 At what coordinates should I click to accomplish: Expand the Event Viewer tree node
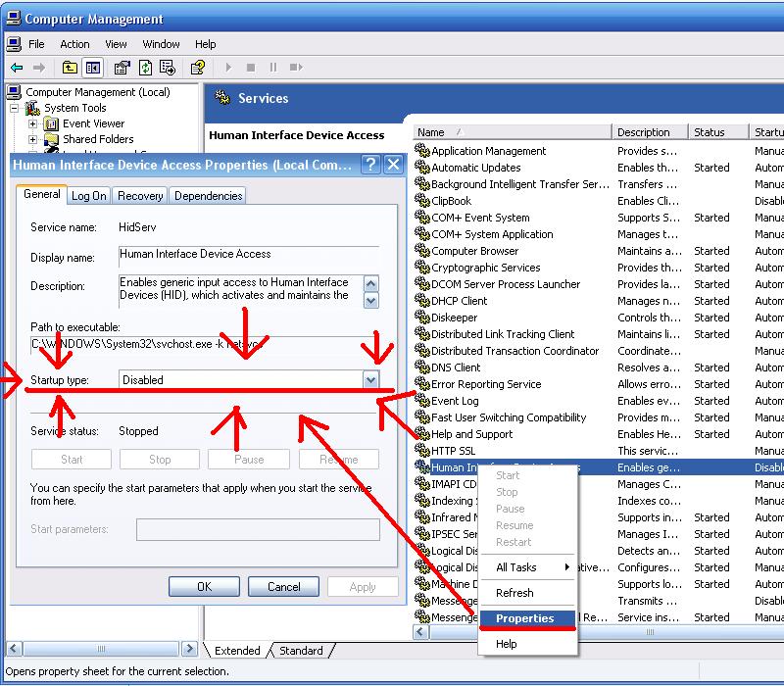pyautogui.click(x=32, y=123)
